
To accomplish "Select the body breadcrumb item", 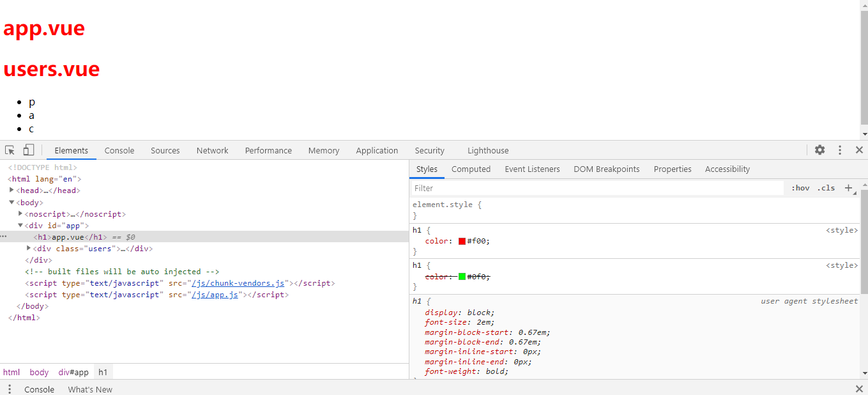I will pos(39,372).
